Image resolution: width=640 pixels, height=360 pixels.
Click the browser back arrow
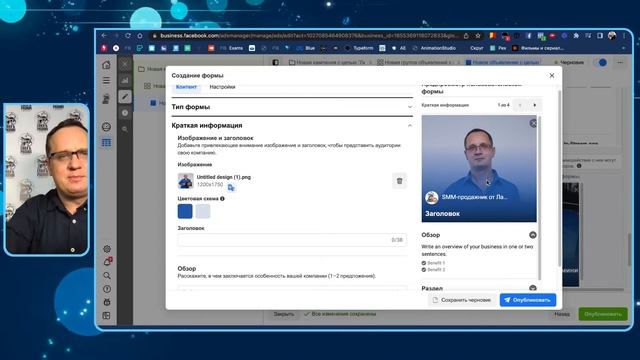point(104,36)
